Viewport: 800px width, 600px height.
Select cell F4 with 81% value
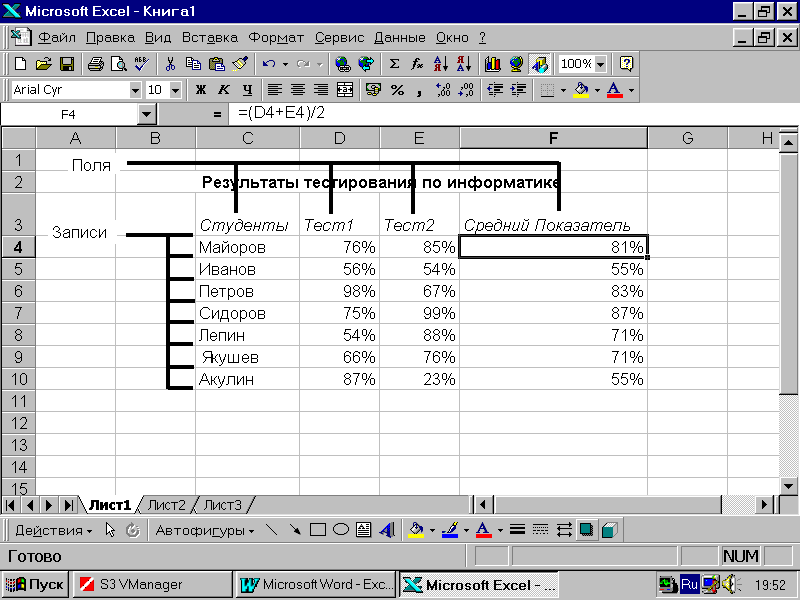point(553,247)
